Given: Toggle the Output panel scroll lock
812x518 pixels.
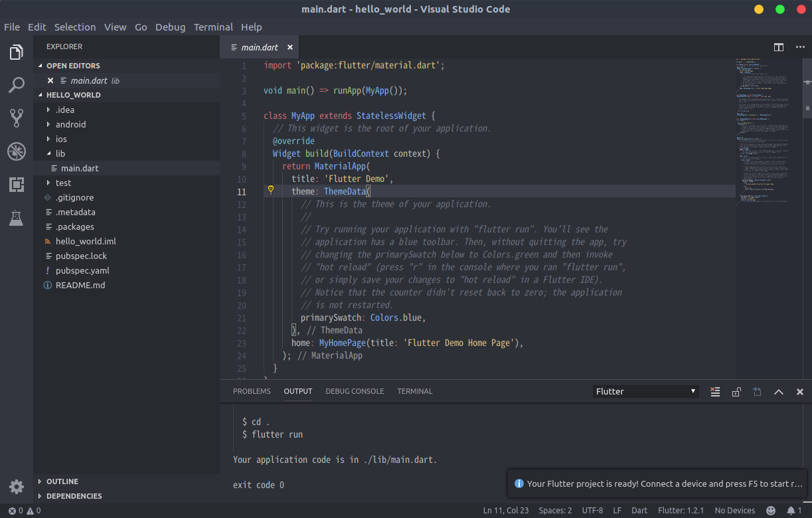Looking at the screenshot, I should (736, 392).
